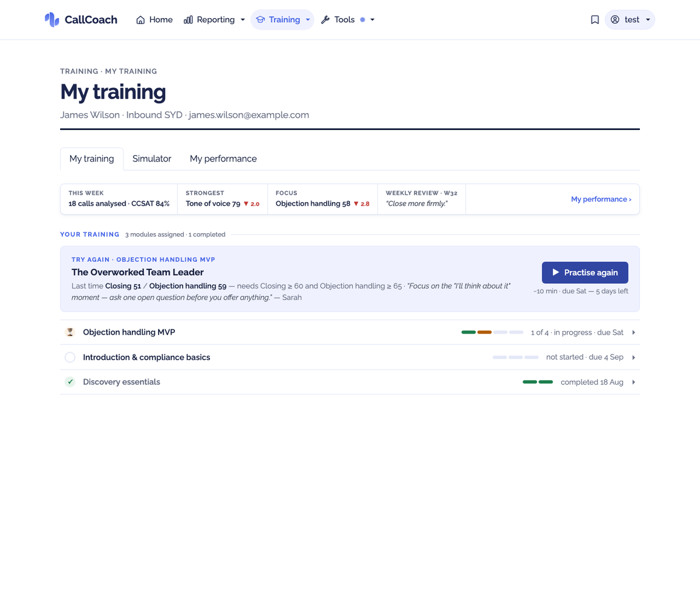Click '3 modules assigned · 1 completed' text
Screen dimensions: 700x601
(x=175, y=234)
